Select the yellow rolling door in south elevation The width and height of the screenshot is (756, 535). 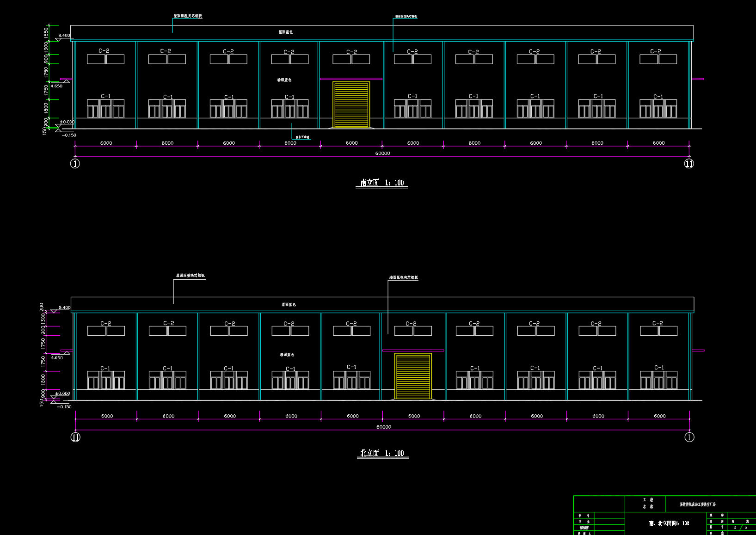pos(351,105)
